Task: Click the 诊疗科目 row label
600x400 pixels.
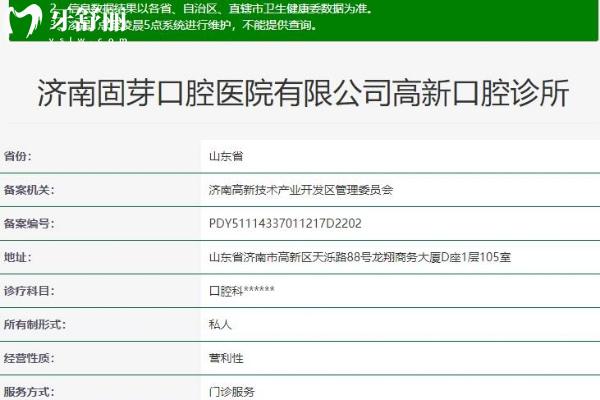Action: tap(29, 291)
